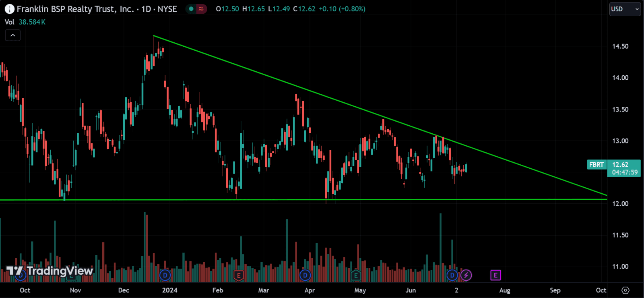The image size is (644, 298).
Task: Click the dividend D marker near April
Action: tap(305, 275)
